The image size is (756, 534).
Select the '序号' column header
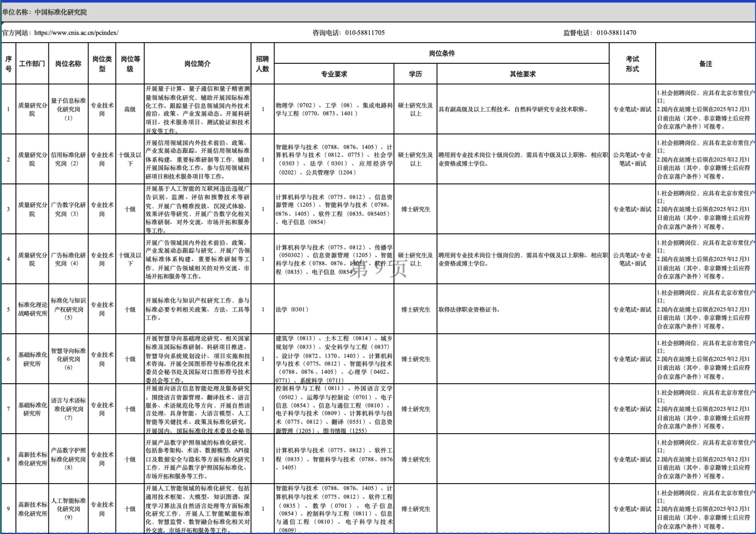(x=8, y=64)
